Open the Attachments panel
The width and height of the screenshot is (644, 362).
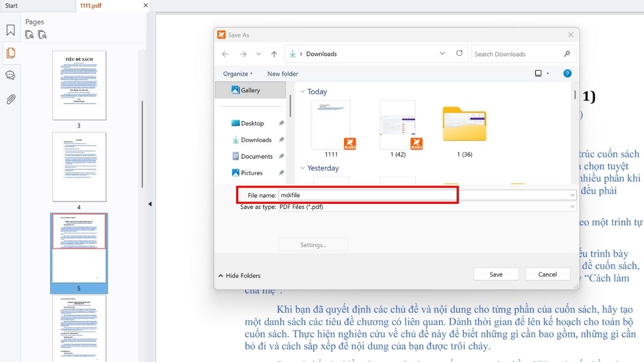(10, 97)
